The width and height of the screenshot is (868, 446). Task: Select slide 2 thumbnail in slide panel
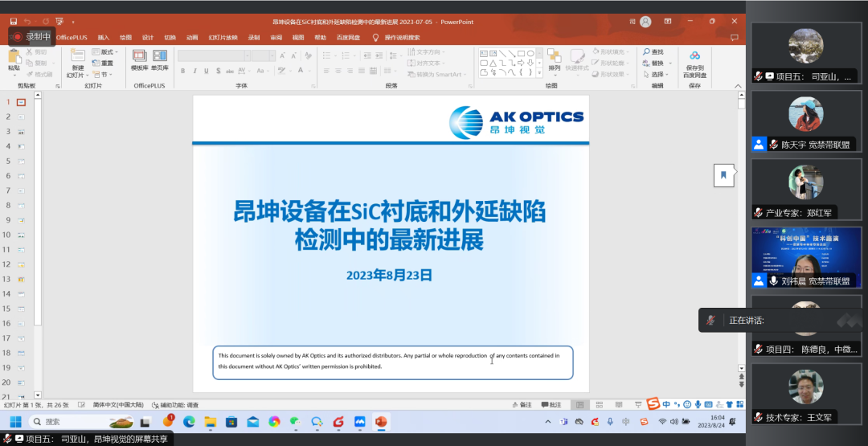(x=21, y=117)
